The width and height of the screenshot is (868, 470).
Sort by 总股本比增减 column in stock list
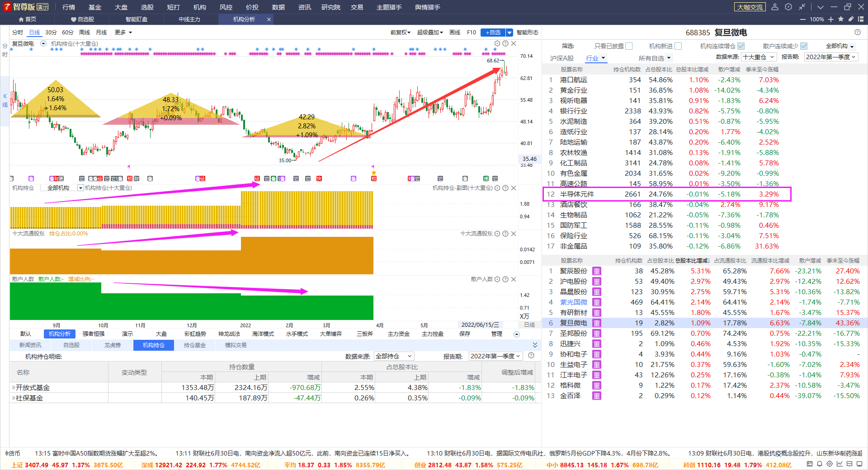[693, 261]
